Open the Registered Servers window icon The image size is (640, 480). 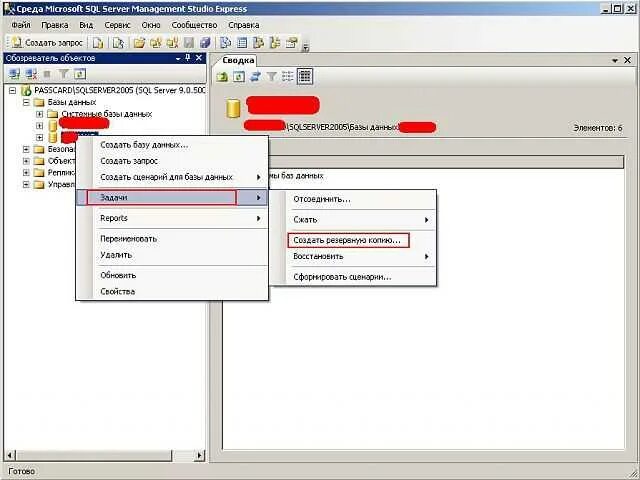click(x=225, y=42)
